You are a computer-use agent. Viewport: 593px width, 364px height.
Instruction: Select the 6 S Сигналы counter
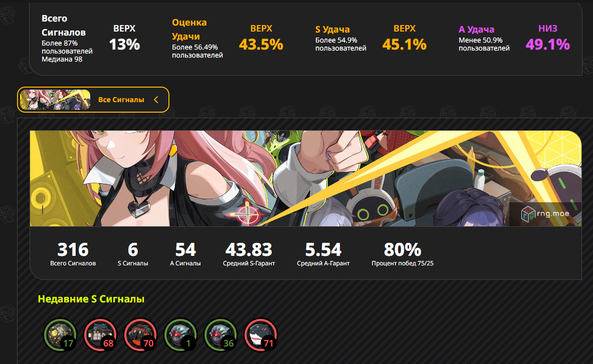coord(133,254)
